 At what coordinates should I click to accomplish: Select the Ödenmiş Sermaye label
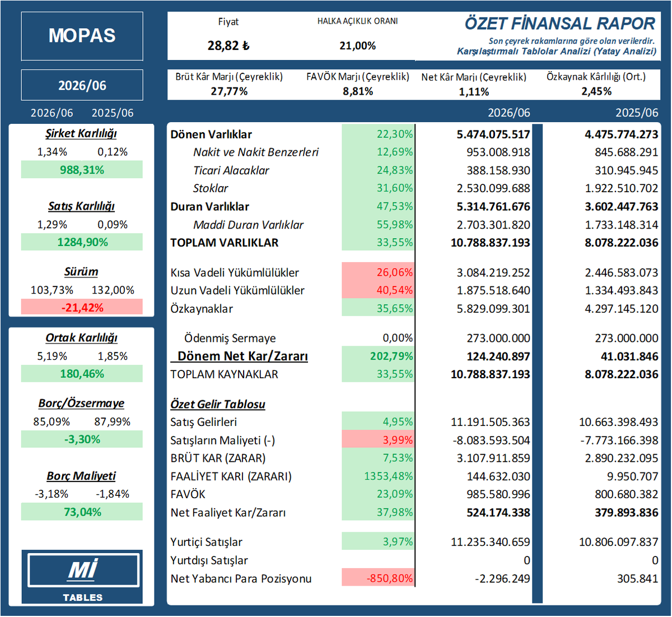[x=230, y=338]
